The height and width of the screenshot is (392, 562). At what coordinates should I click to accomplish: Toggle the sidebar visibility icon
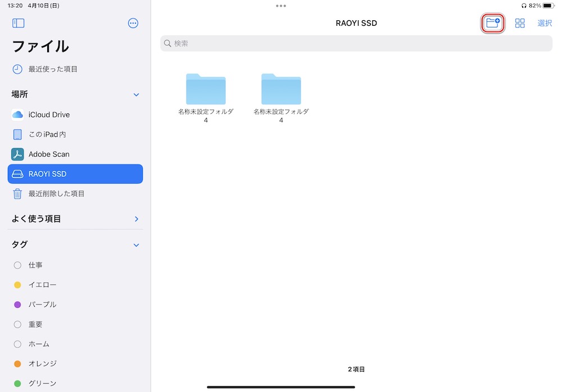point(19,23)
